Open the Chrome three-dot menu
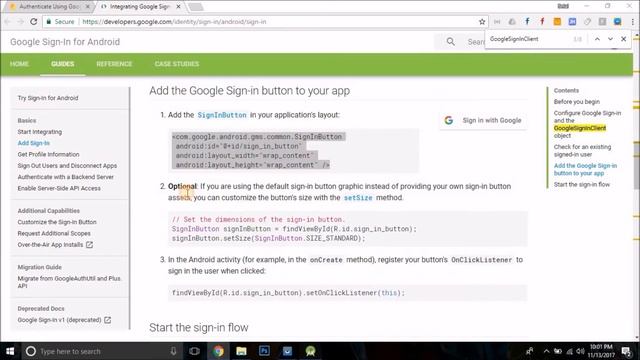The image size is (640, 360). [x=633, y=22]
